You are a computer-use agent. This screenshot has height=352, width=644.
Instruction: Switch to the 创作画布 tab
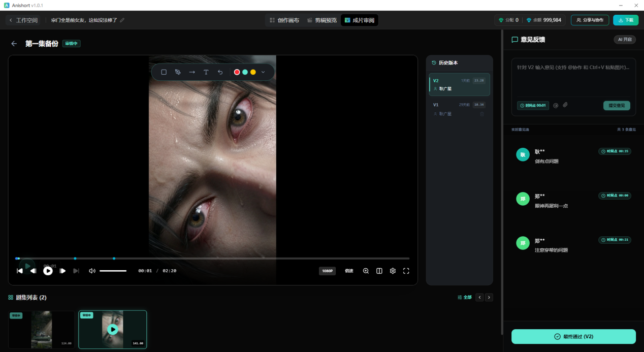click(284, 20)
